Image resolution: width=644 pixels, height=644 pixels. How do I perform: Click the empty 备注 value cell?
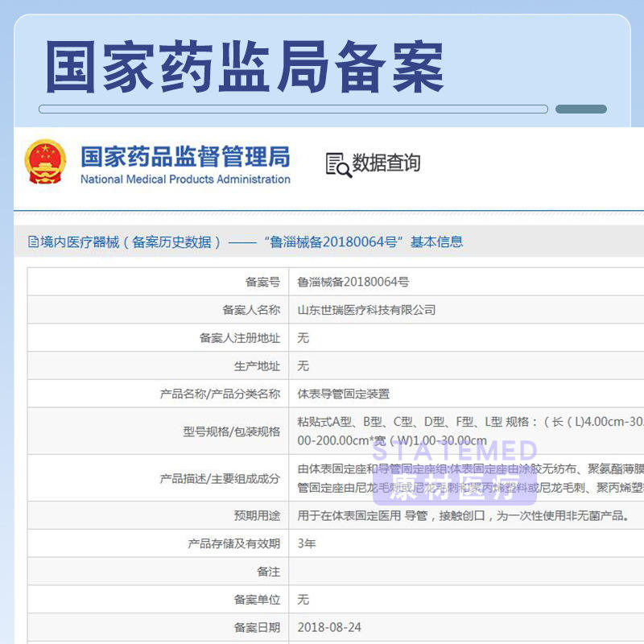467,572
